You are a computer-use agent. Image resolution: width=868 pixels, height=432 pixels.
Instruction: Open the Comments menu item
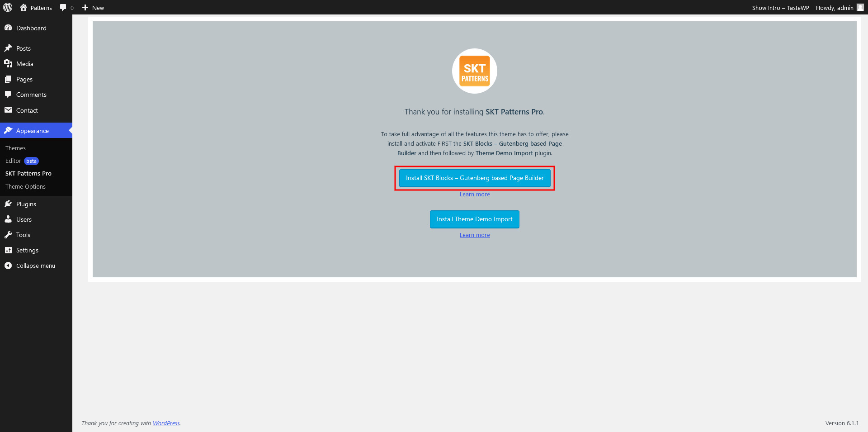[x=31, y=95]
